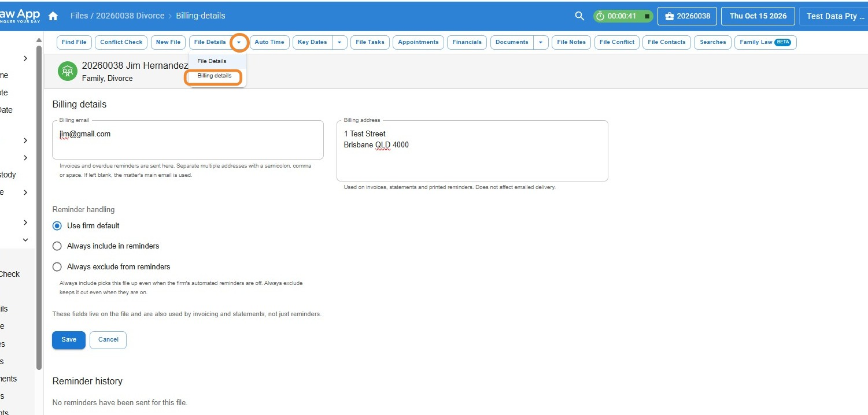Click the 00:00:41 timer readout
Image resolution: width=868 pixels, height=415 pixels.
[622, 16]
